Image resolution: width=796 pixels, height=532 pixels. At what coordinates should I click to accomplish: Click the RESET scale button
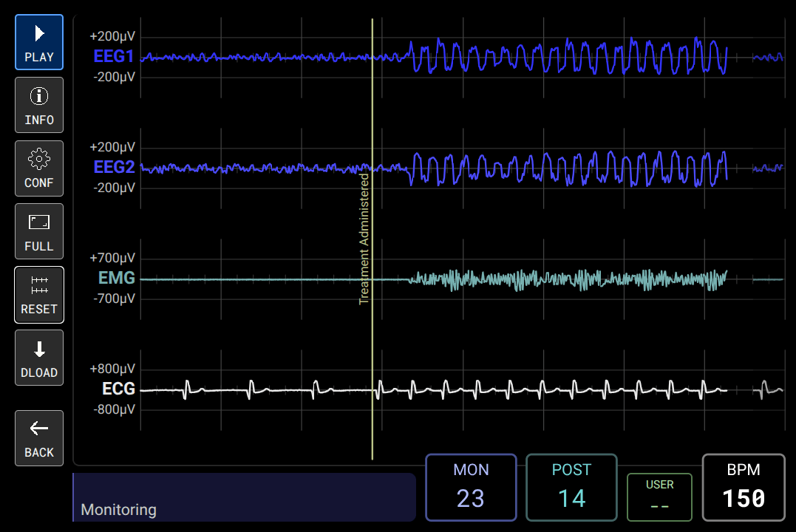click(39, 295)
